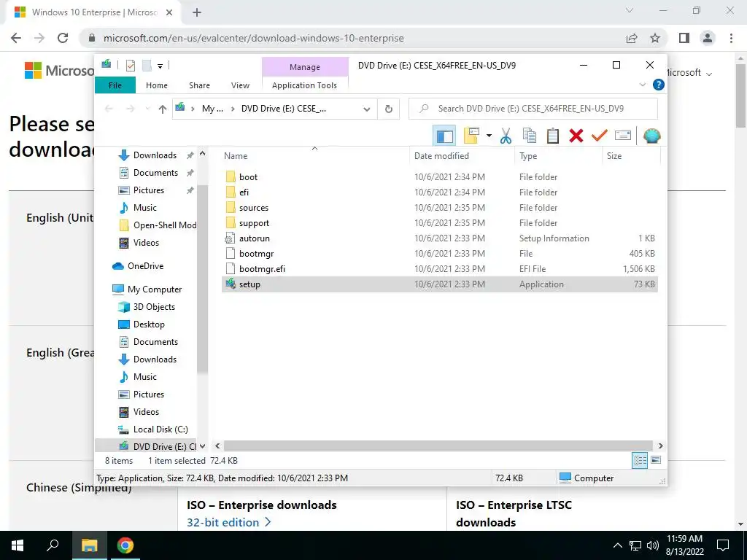This screenshot has height=560, width=747.
Task: Click the volume speaker tray icon
Action: (653, 545)
